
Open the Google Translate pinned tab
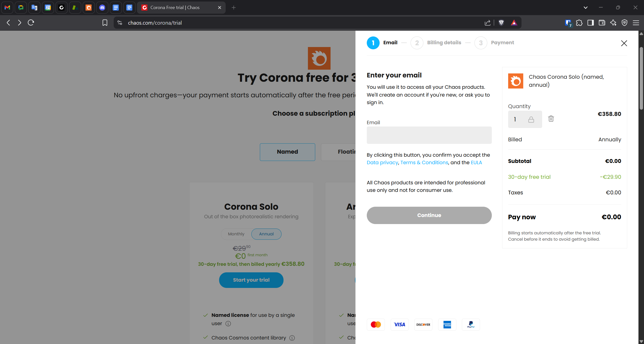(34, 8)
